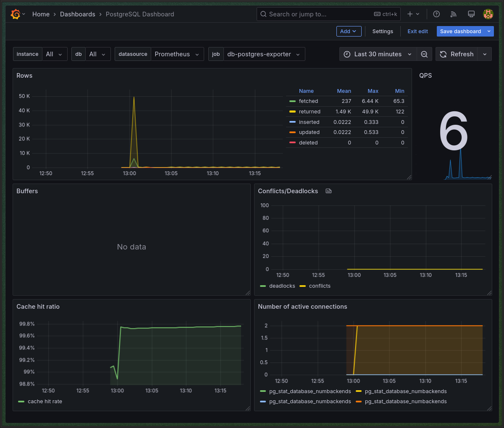Open the job db-postgres-exporter dropdown
The width and height of the screenshot is (504, 428).
coord(263,54)
